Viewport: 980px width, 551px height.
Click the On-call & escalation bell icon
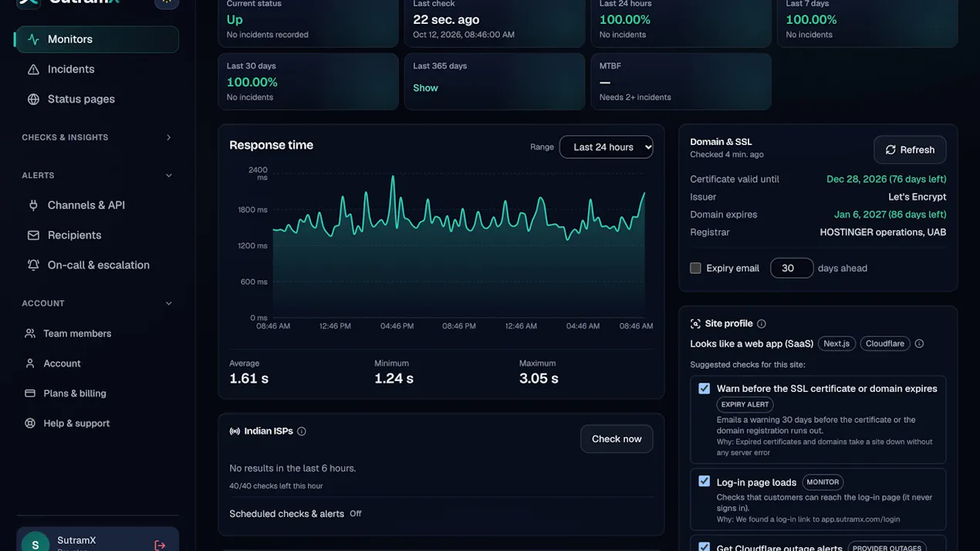point(33,265)
